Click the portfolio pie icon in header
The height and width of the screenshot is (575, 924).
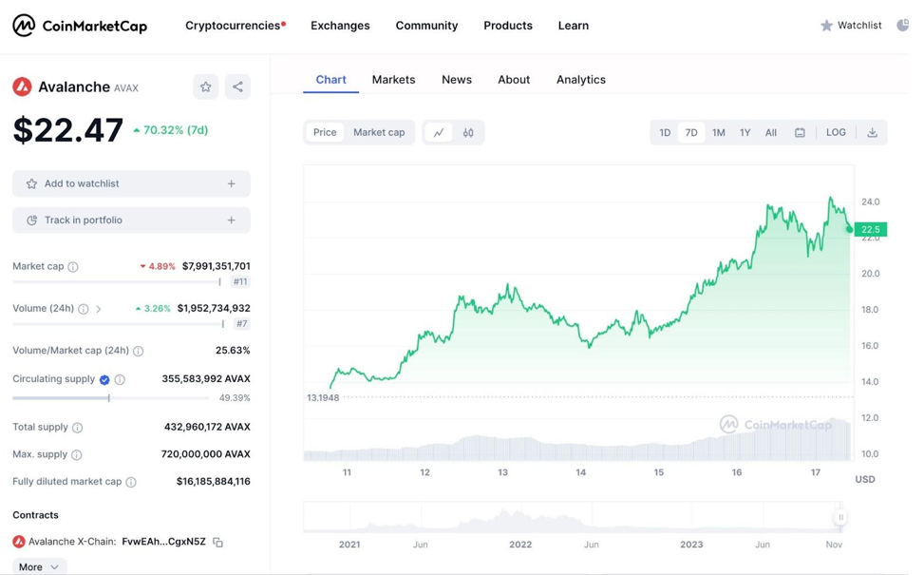tap(903, 26)
